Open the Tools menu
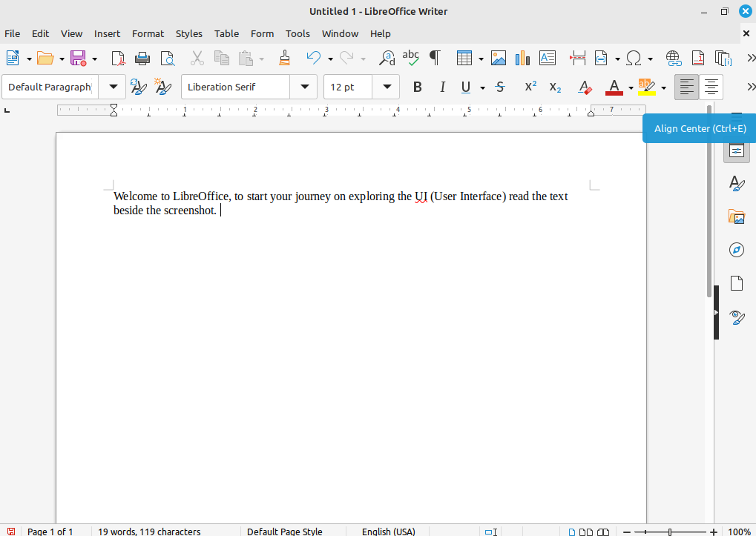Screen dimensions: 756x536 click(298, 33)
